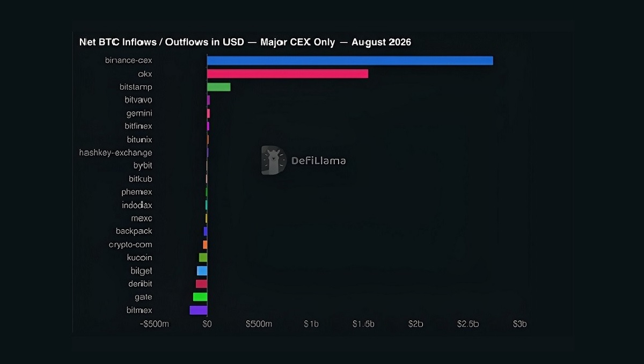Click the crypto-com orange bar
This screenshot has width=644, height=364.
click(x=205, y=244)
